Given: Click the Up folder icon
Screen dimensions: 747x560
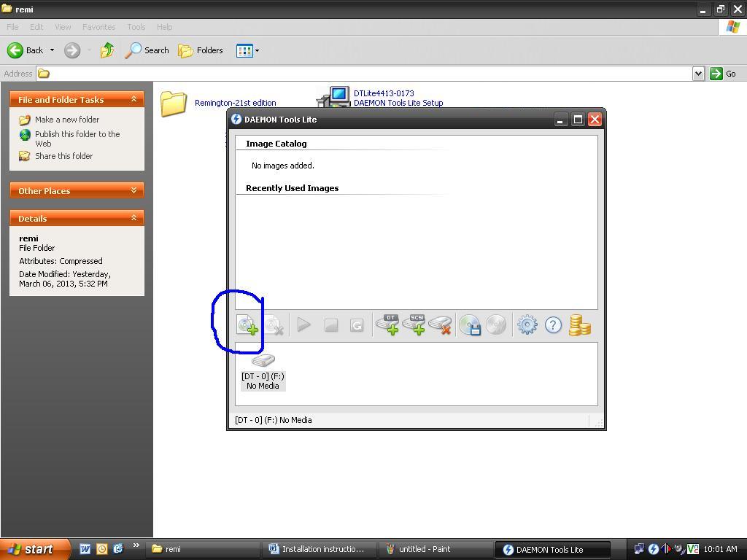Looking at the screenshot, I should click(107, 50).
